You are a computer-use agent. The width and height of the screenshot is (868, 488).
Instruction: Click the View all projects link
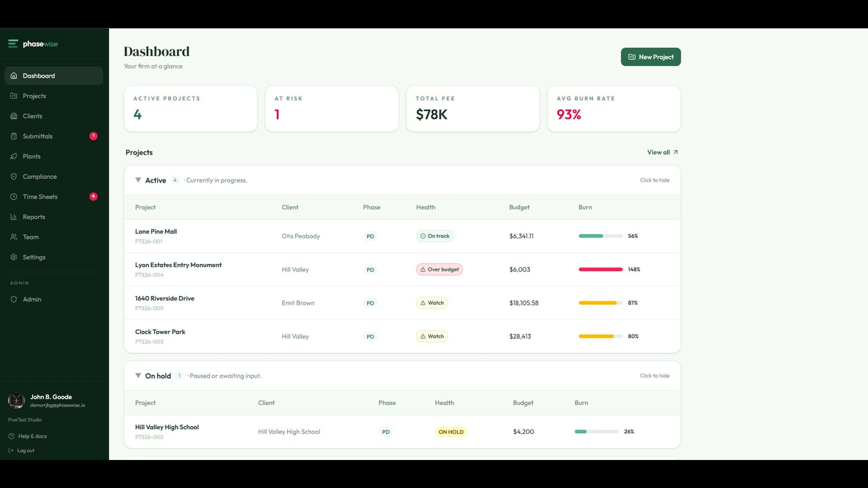(x=662, y=152)
